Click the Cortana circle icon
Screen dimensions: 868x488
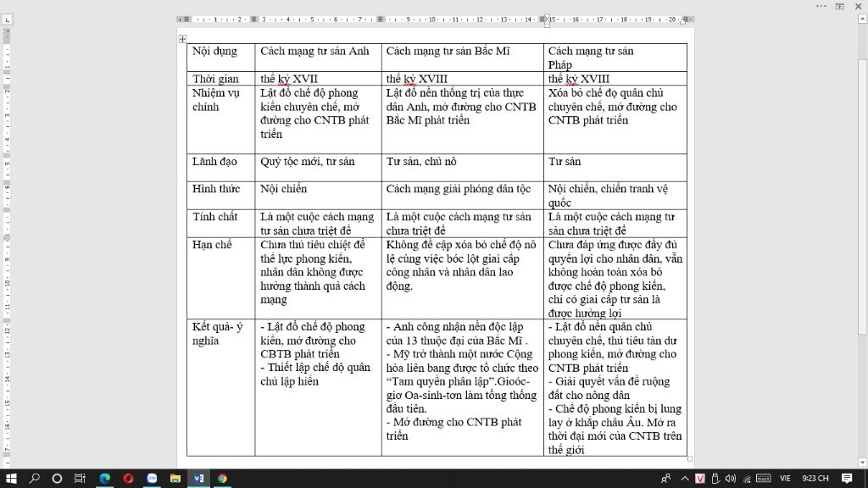click(57, 479)
